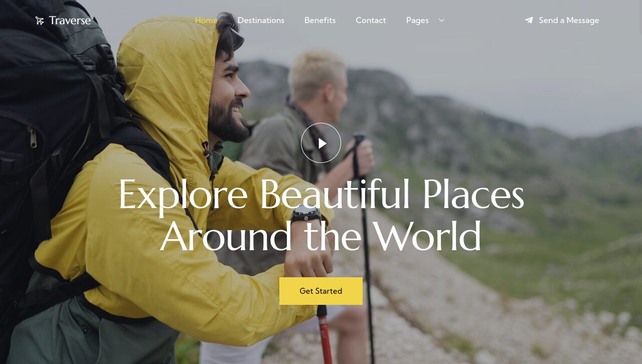
Task: Select Contact in the navigation bar
Action: pos(371,21)
